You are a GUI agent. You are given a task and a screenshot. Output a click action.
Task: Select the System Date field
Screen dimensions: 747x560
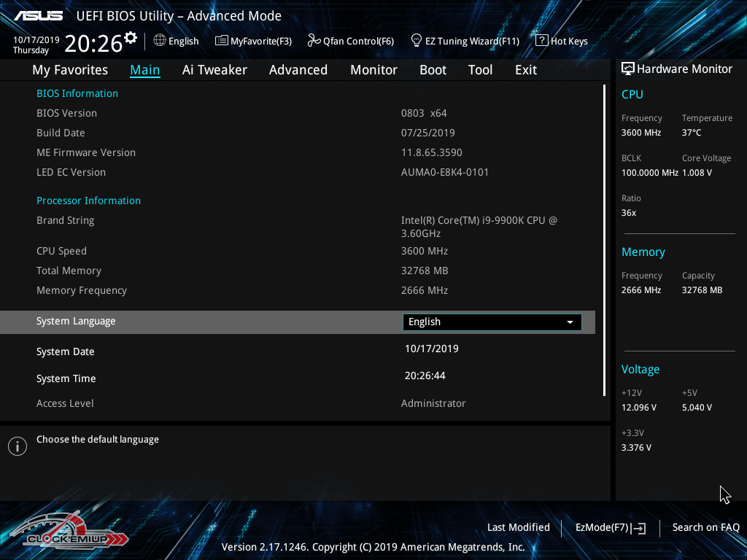click(x=432, y=349)
